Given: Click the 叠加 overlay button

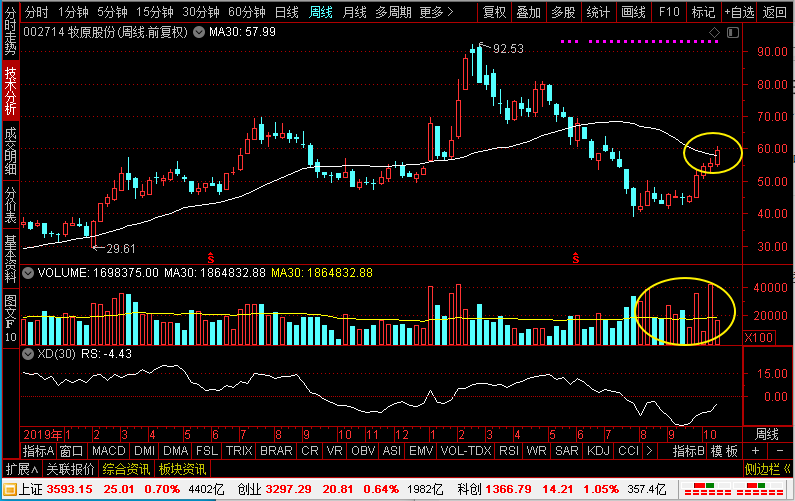Looking at the screenshot, I should click(x=529, y=12).
